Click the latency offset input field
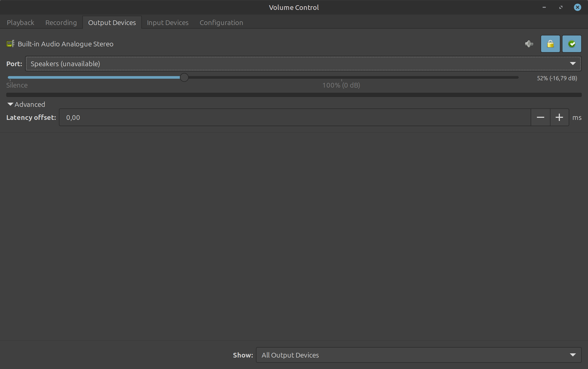Viewport: 588px width, 369px height. pos(295,118)
